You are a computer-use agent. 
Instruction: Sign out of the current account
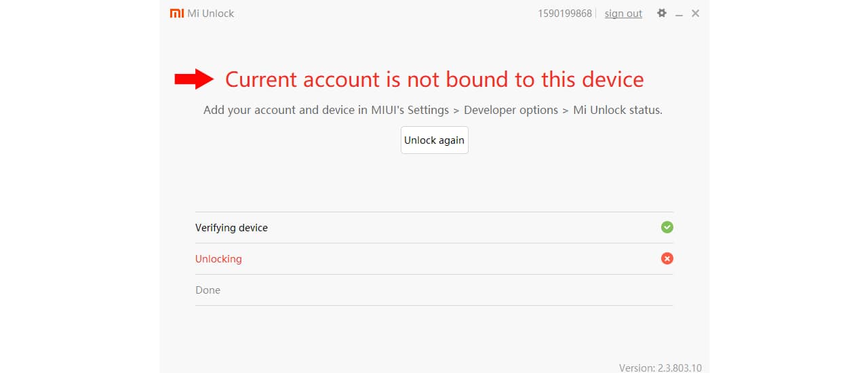[x=623, y=14]
